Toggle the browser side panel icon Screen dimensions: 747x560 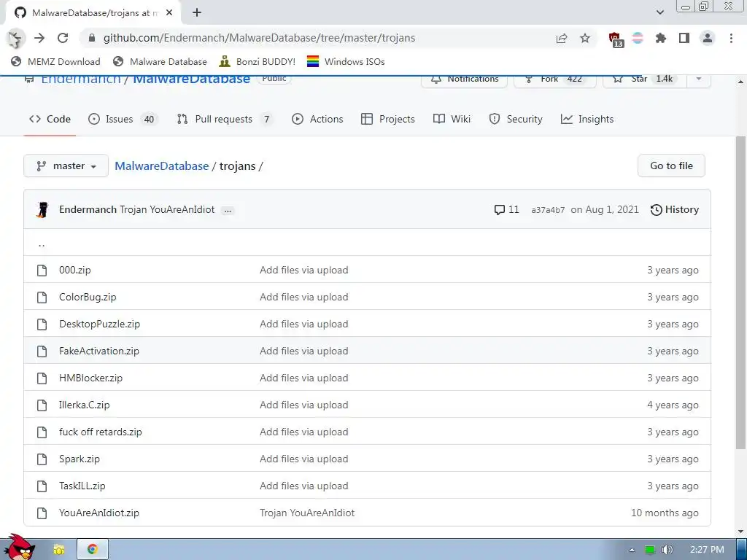[684, 38]
